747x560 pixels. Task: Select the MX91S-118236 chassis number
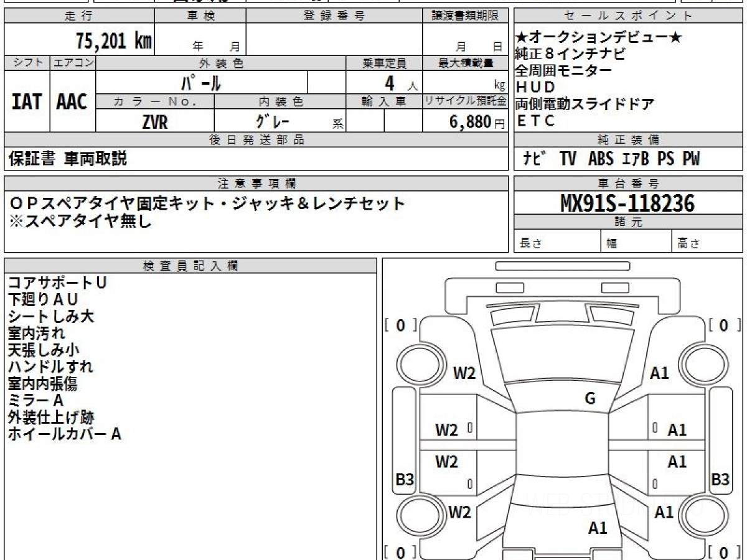click(627, 202)
